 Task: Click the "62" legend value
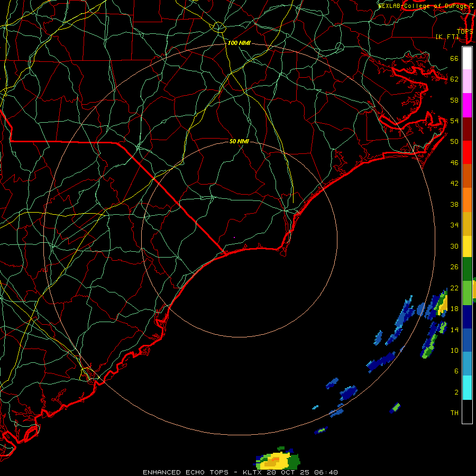(454, 79)
